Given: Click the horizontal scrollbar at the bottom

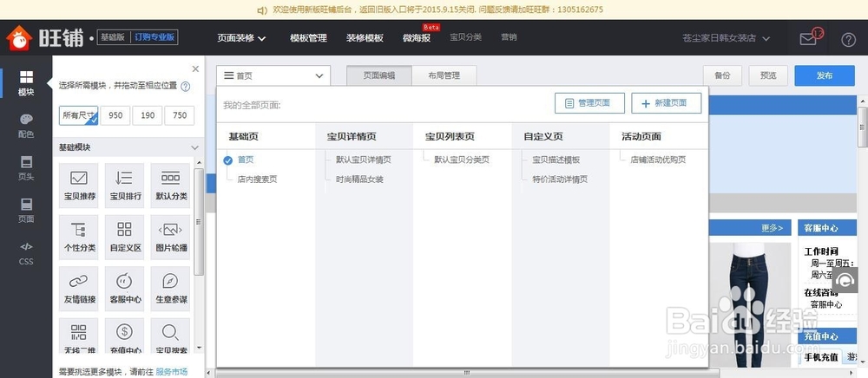Looking at the screenshot, I should [467, 373].
